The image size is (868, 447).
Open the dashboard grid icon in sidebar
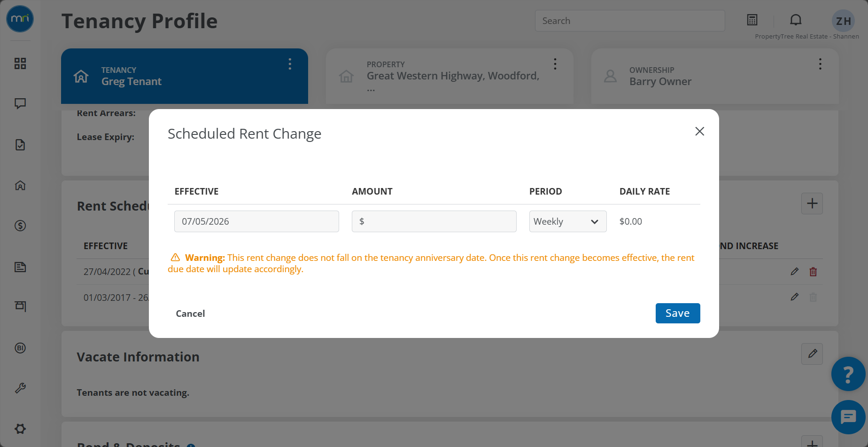click(x=20, y=63)
